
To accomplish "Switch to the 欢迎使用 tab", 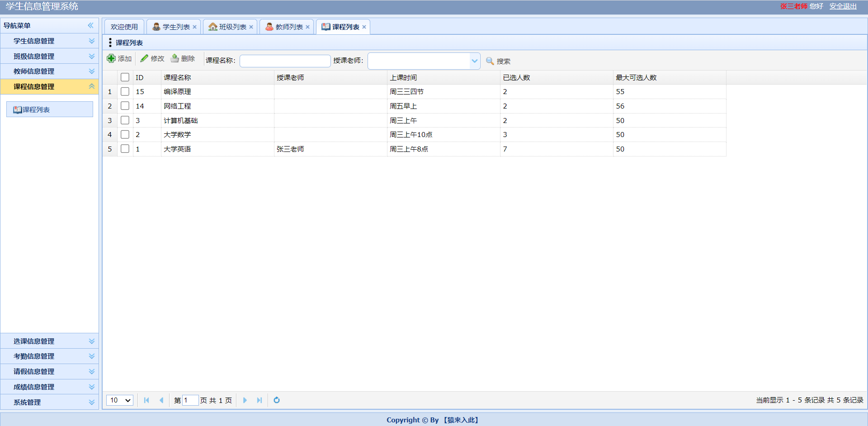I will click(124, 27).
